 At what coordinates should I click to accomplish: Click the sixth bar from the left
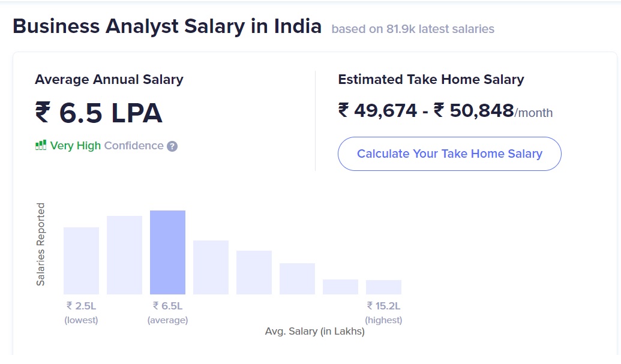pyautogui.click(x=297, y=279)
